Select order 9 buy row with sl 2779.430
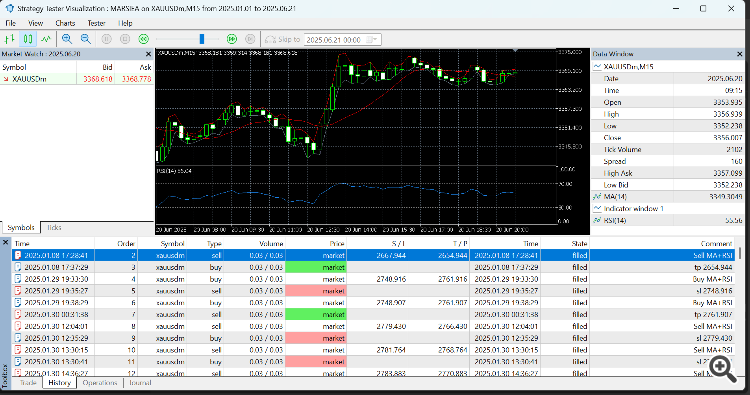The image size is (750, 395). (373, 338)
